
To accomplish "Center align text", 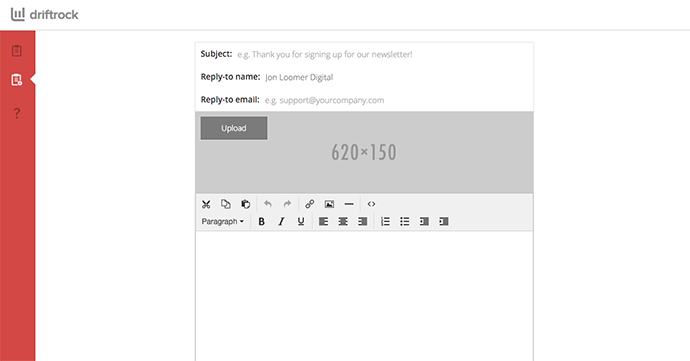I will 343,221.
